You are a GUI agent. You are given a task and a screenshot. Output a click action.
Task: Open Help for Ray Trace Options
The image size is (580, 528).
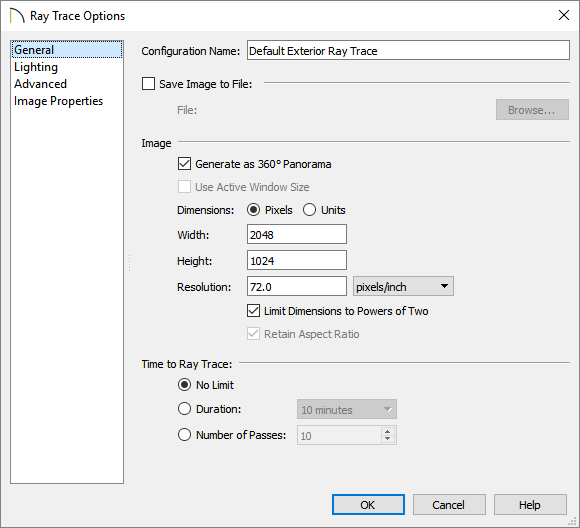coord(530,505)
